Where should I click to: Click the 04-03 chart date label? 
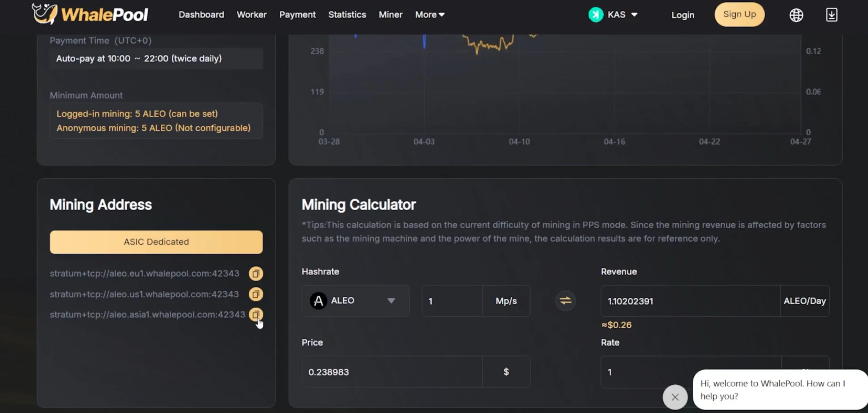point(424,142)
